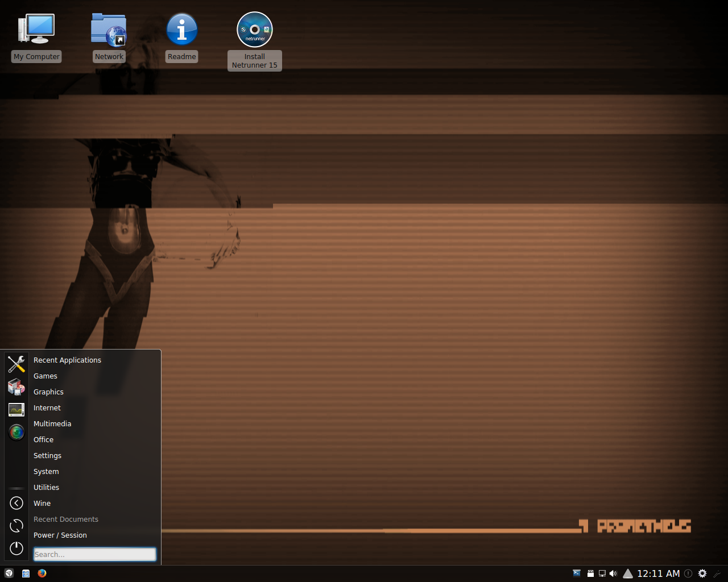Open the Network desktop icon
The height and width of the screenshot is (582, 728).
(x=109, y=38)
